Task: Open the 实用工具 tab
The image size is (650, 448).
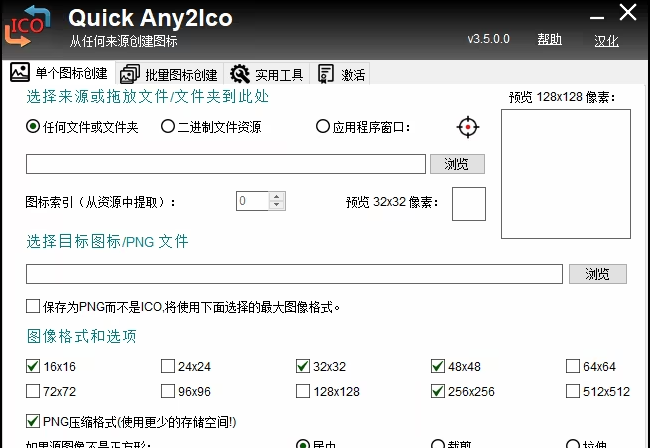Action: pos(267,75)
